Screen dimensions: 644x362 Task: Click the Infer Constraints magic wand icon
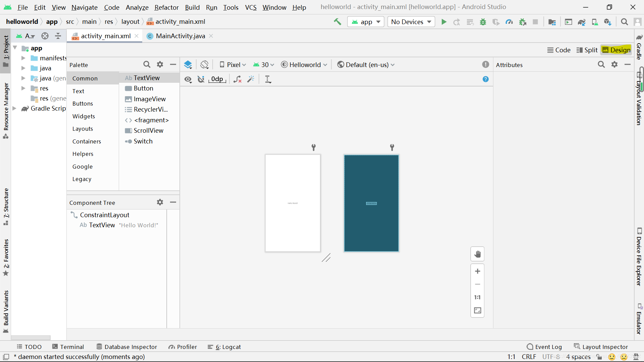point(251,79)
